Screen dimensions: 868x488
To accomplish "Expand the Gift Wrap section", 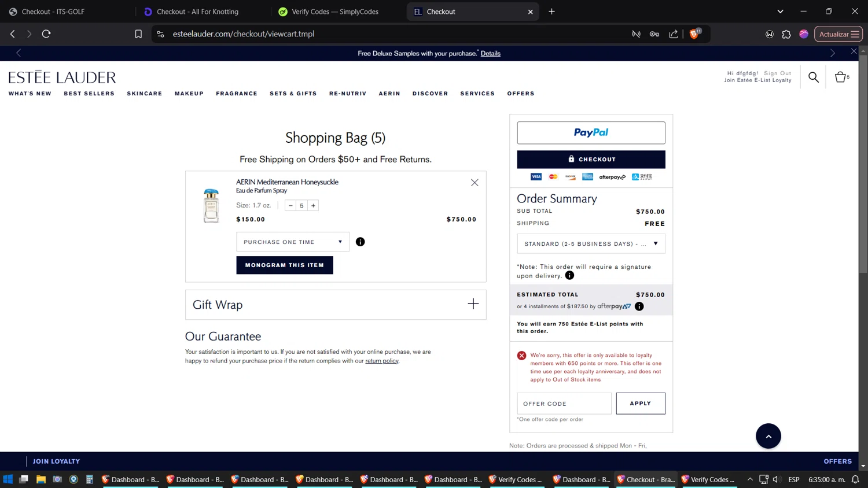I will (x=336, y=304).
